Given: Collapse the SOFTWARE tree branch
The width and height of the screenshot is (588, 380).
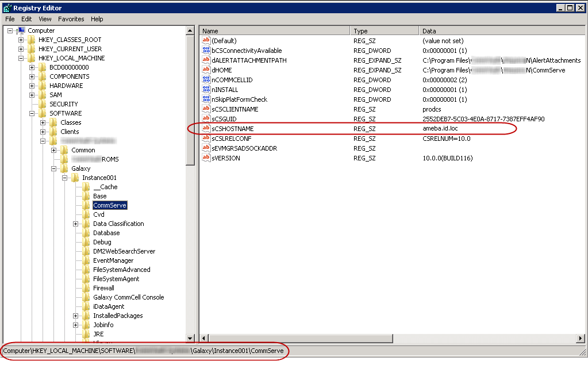Looking at the screenshot, I should click(32, 113).
